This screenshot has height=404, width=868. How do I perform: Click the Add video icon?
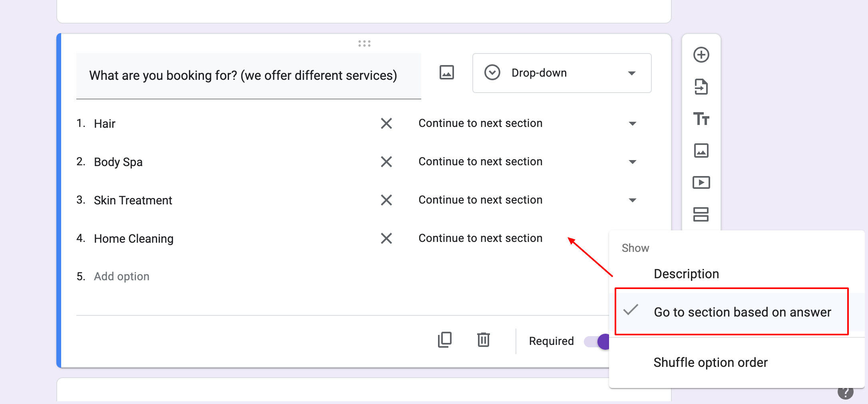coord(701,182)
